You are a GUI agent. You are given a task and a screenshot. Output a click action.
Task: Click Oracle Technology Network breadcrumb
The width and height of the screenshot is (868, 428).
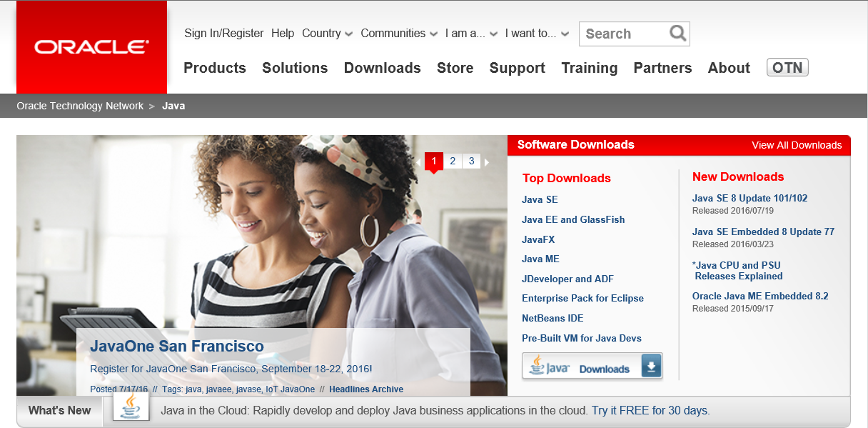point(80,106)
